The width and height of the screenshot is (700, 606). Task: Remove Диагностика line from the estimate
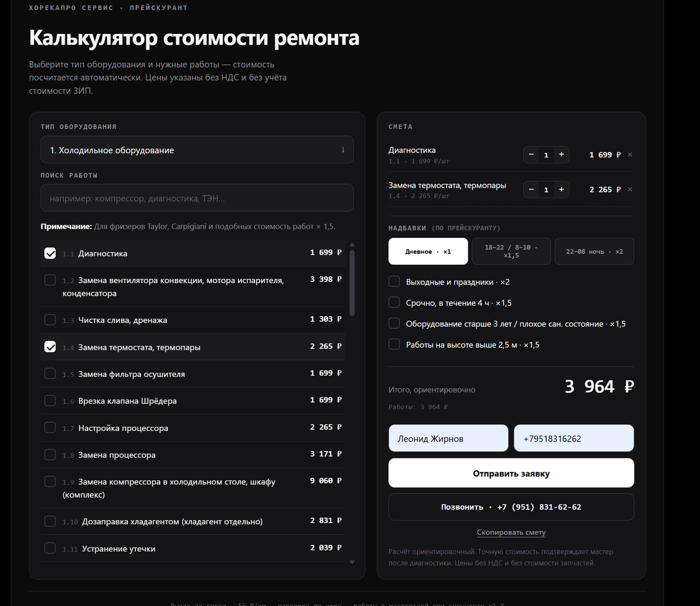point(630,155)
